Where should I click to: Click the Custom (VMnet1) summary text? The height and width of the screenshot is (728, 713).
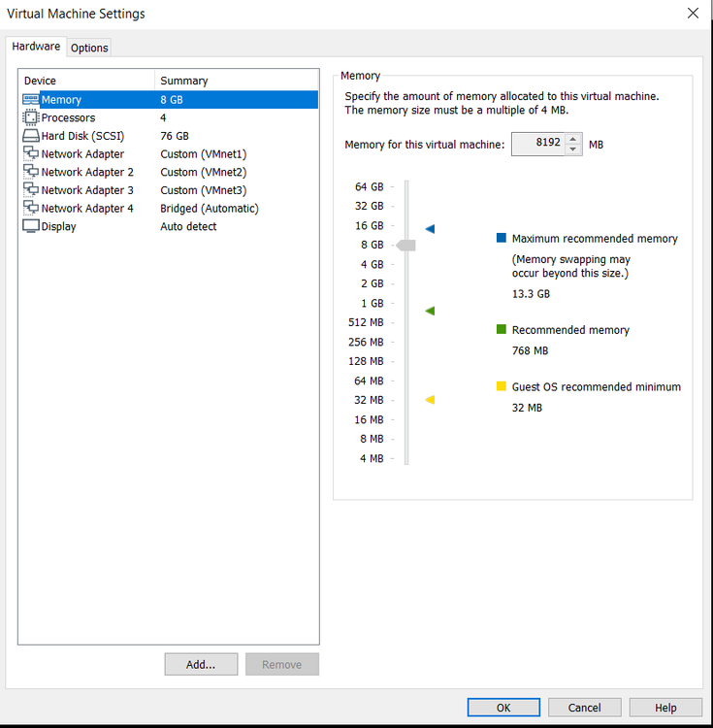pyautogui.click(x=203, y=154)
